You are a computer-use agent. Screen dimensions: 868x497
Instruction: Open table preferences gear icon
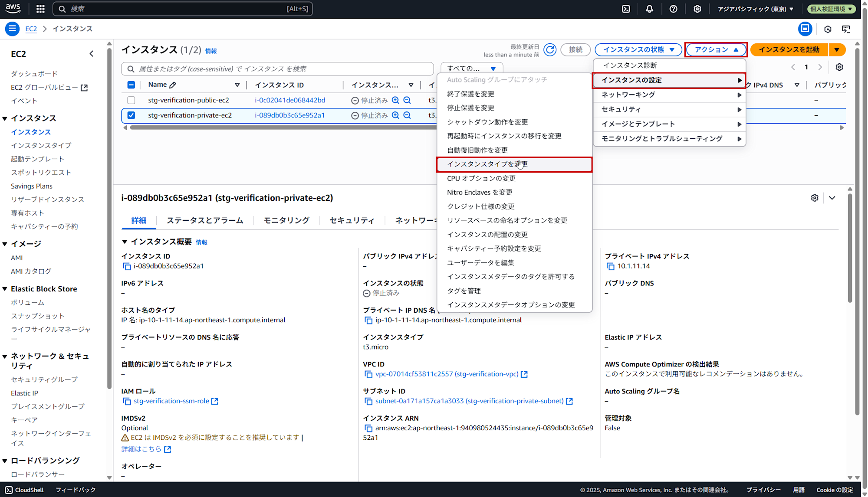pyautogui.click(x=839, y=67)
